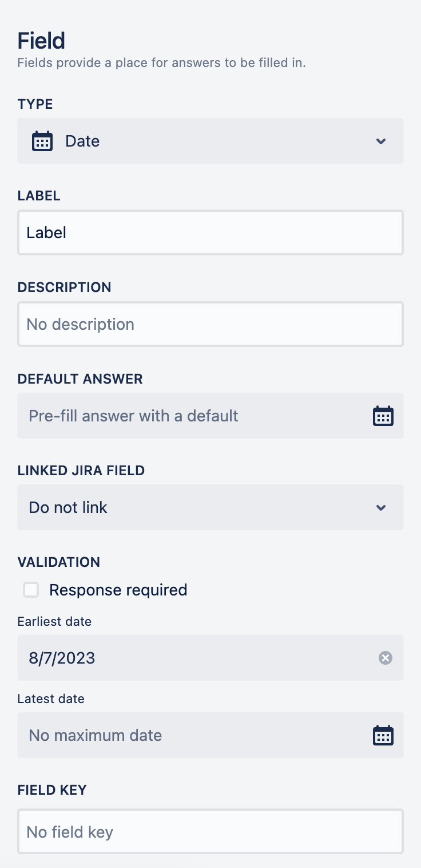Enable the Response required checkbox
This screenshot has height=868, width=421.
31,590
